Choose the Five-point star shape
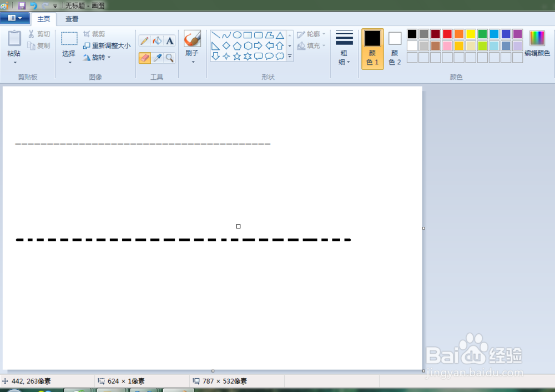The image size is (555, 392). [237, 56]
